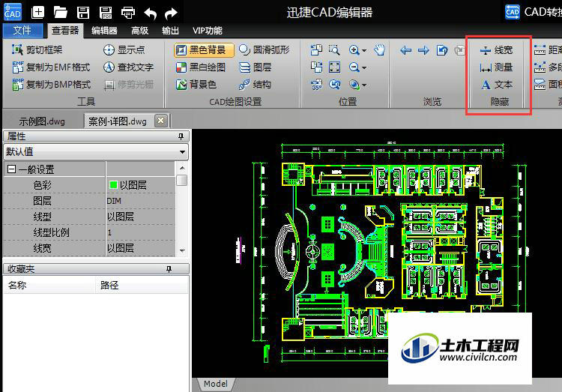
Task: Pin the 属性 panel
Action: click(x=181, y=136)
